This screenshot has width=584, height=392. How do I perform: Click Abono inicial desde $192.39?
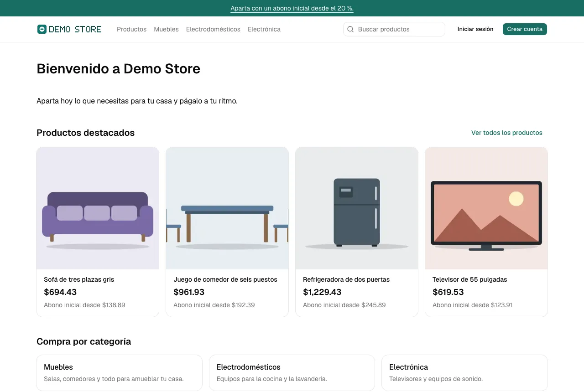(214, 305)
